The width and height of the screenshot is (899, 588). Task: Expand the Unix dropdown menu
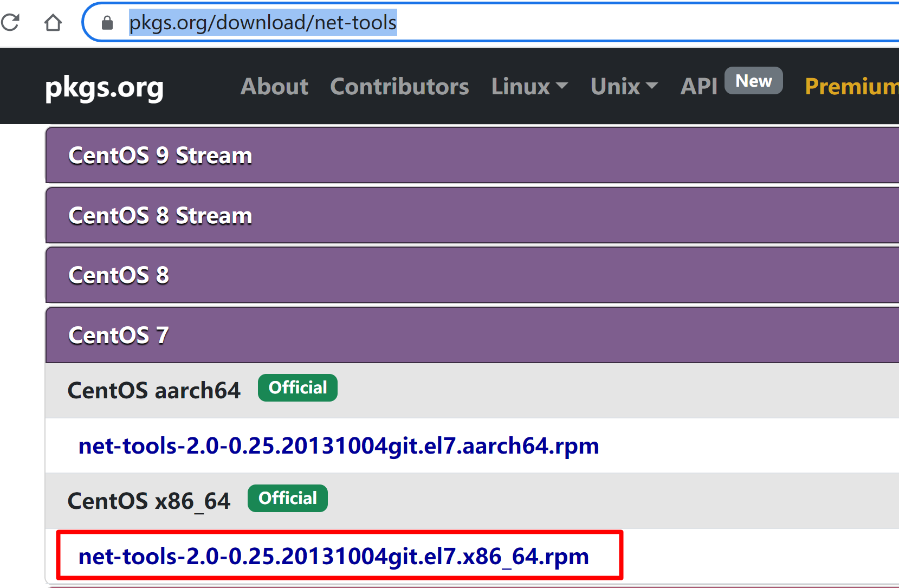(x=624, y=86)
